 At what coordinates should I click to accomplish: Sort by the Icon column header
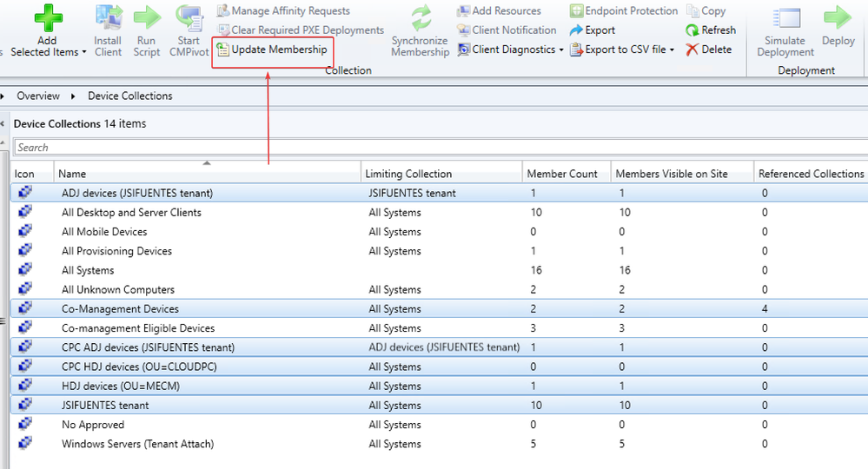click(32, 173)
